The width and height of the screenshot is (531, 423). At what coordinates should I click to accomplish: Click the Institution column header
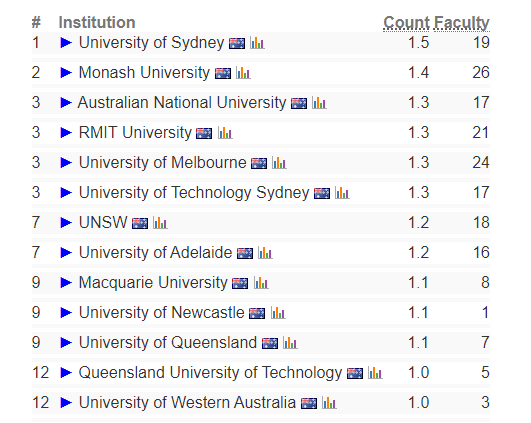click(x=97, y=22)
